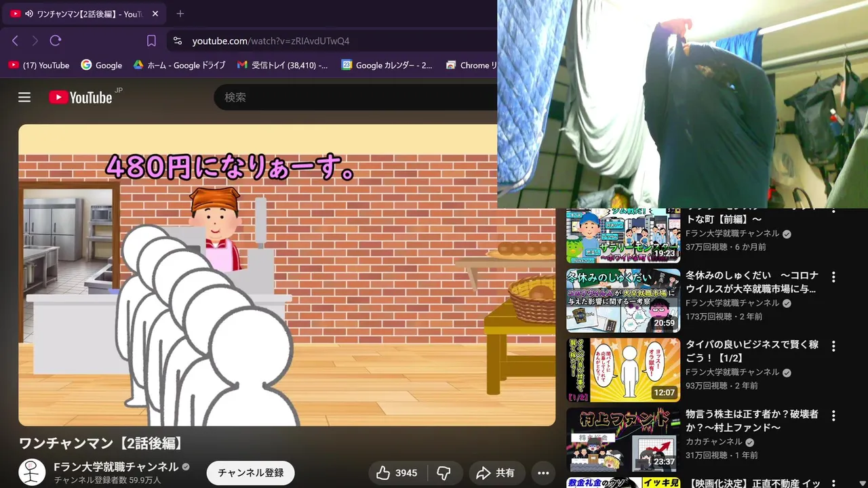
Task: Like the video with the thumbs-up 3945 button
Action: [x=397, y=472]
